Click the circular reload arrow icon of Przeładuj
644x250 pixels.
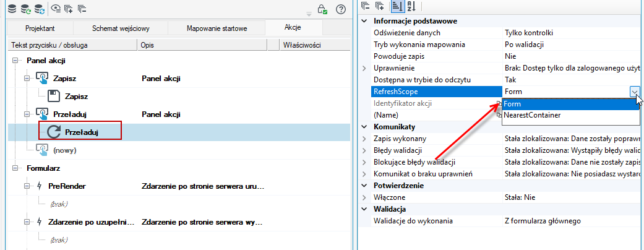(x=53, y=132)
